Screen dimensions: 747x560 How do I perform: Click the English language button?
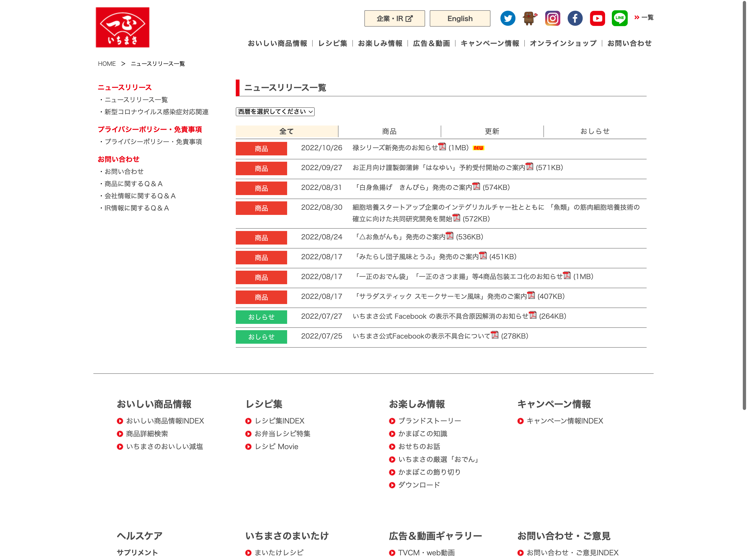460,19
